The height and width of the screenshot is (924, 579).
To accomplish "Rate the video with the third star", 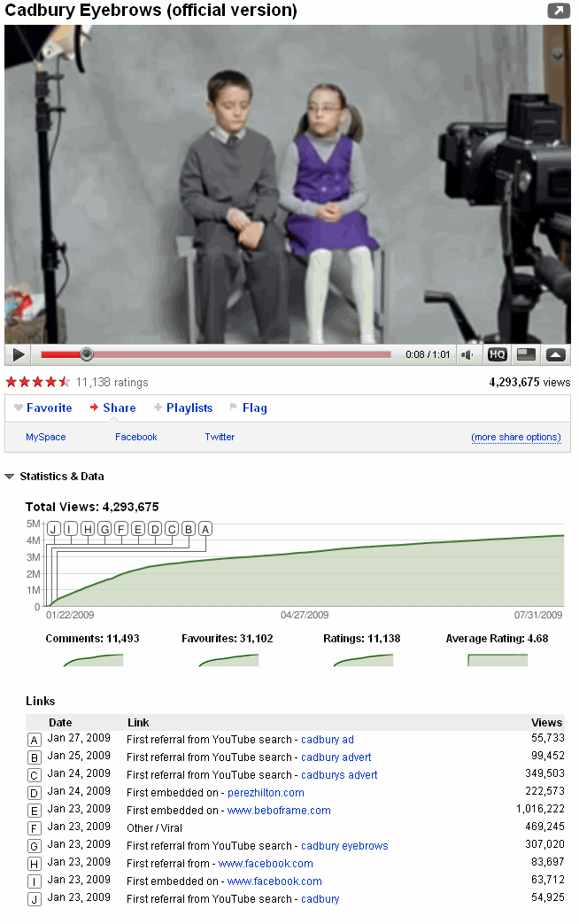I will [x=38, y=382].
